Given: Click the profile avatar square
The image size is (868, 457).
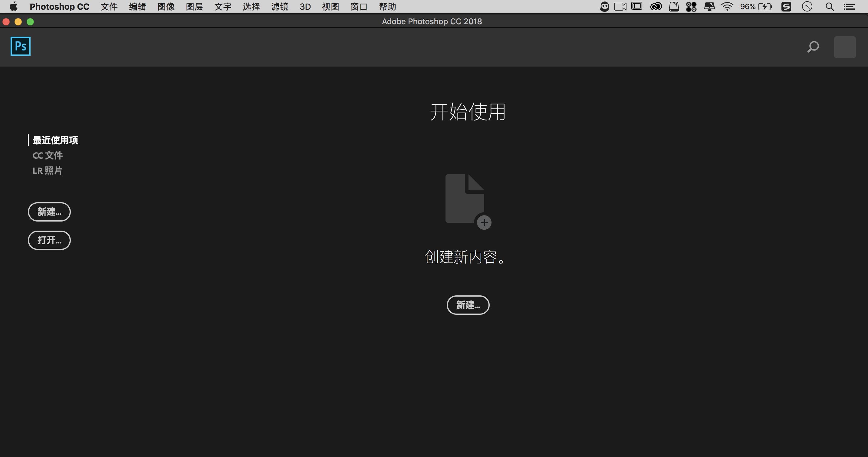Looking at the screenshot, I should click(845, 47).
